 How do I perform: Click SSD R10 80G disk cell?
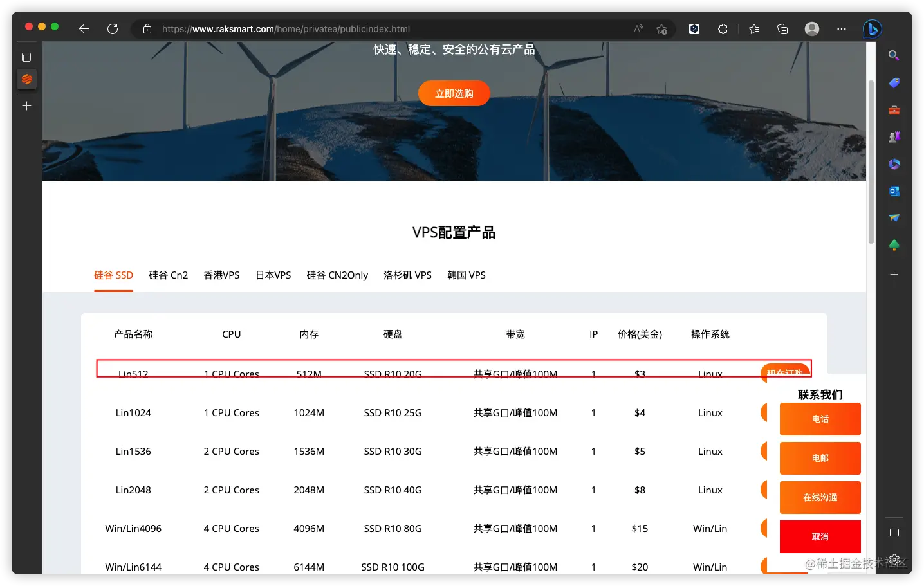pos(393,529)
